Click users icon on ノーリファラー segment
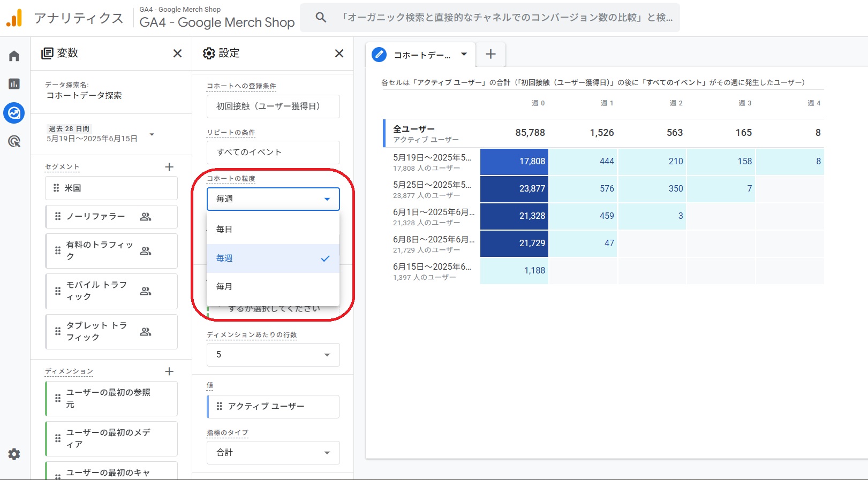Viewport: 868px width, 480px height. (145, 217)
